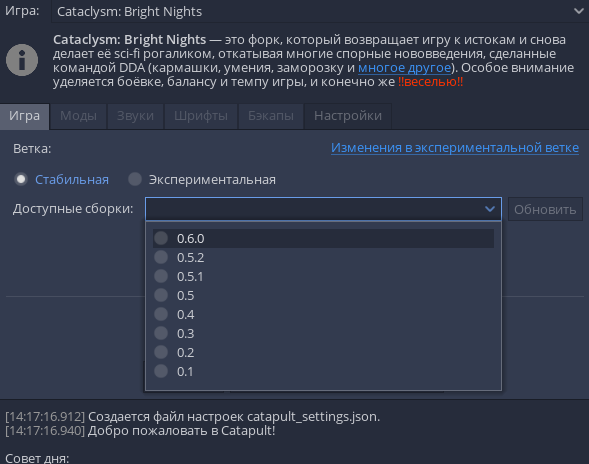Choose build 0.4 in the list
This screenshot has height=464, width=589.
(x=323, y=314)
